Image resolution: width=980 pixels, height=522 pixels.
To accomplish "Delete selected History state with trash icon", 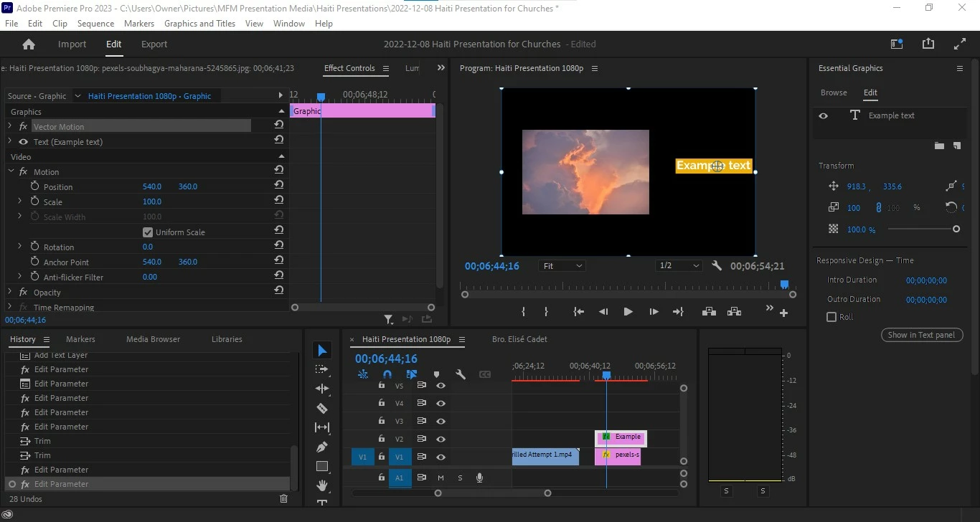I will point(283,498).
